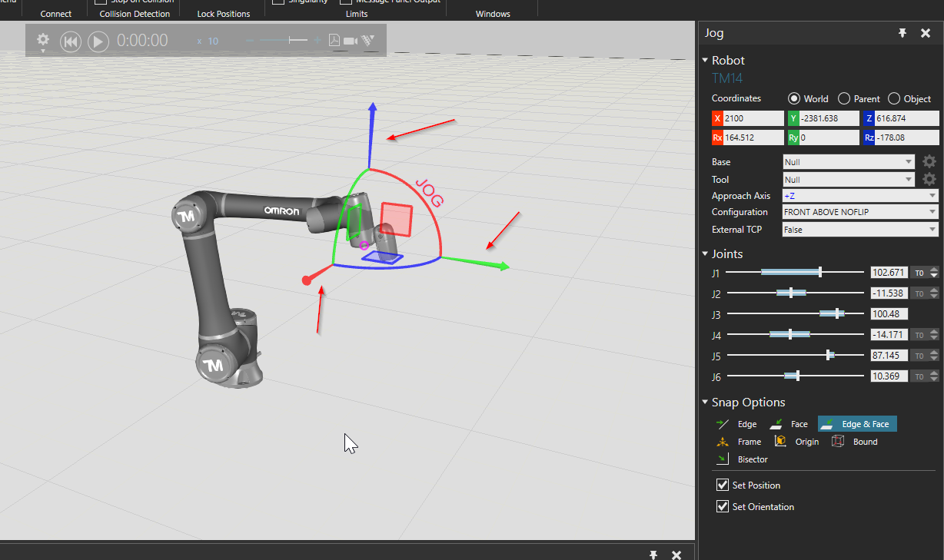Click the blue plane square on the gizmo

pos(381,259)
